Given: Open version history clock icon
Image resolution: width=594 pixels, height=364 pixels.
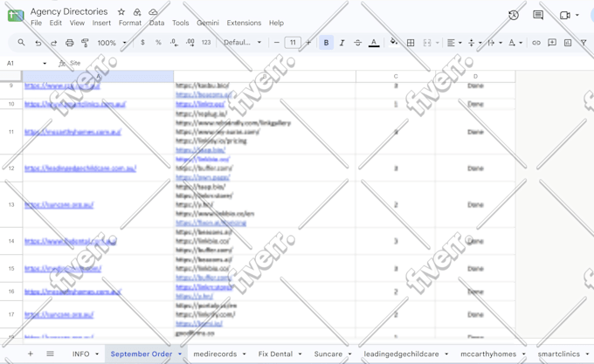Looking at the screenshot, I should (x=514, y=15).
